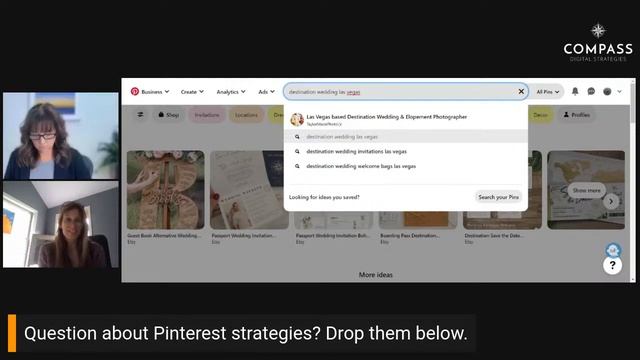
Task: Click the blue assistant icon above help
Action: pos(613,250)
